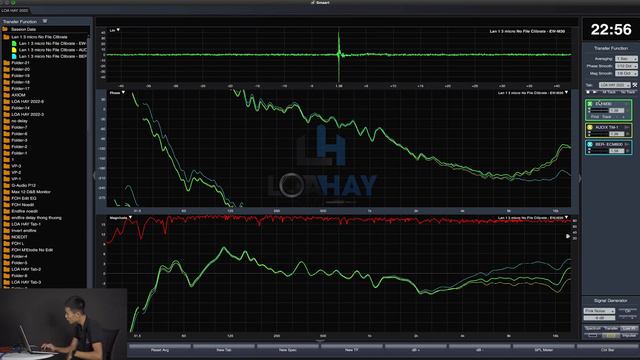Open the NOEDIT folder icon
This screenshot has width=640, height=360.
point(6,237)
